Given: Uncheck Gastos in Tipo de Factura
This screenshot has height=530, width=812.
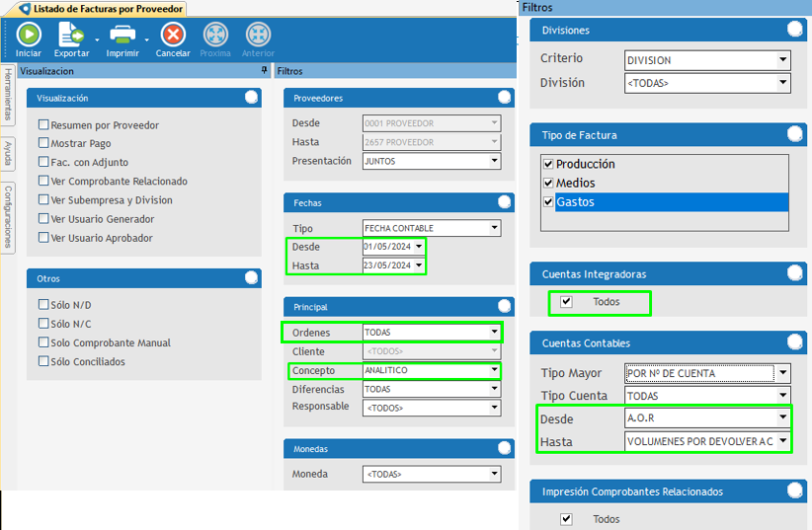Looking at the screenshot, I should [549, 202].
